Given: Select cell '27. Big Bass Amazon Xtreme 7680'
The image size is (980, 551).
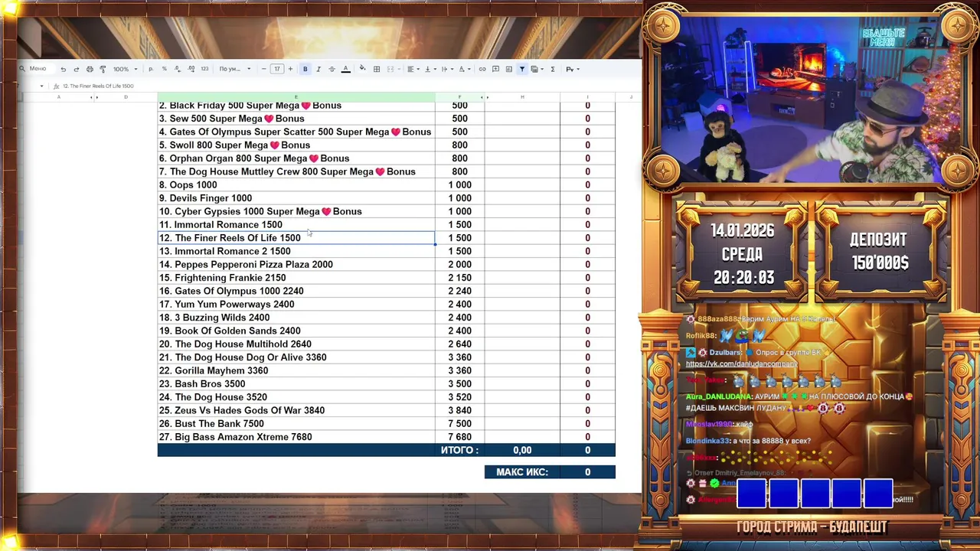Looking at the screenshot, I should (x=296, y=437).
